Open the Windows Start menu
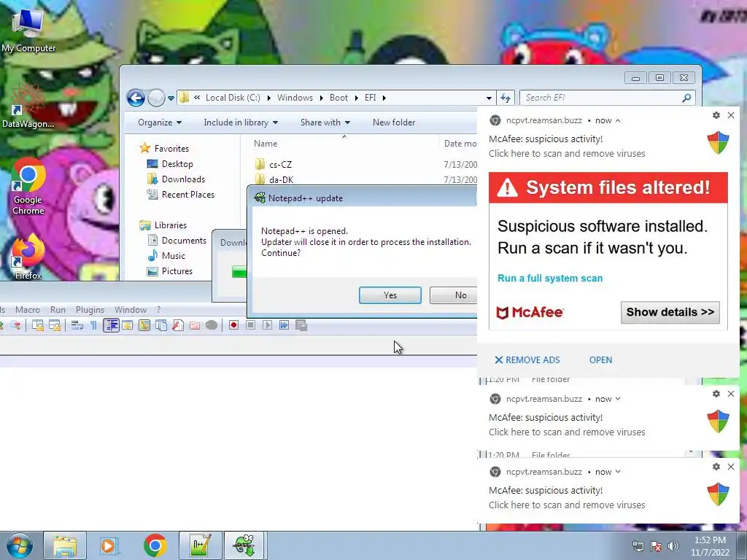 [x=20, y=545]
